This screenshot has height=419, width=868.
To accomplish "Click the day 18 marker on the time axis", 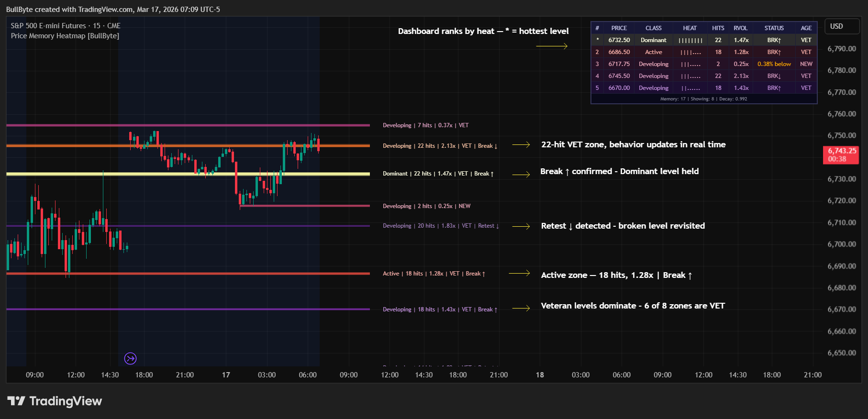I will [540, 375].
